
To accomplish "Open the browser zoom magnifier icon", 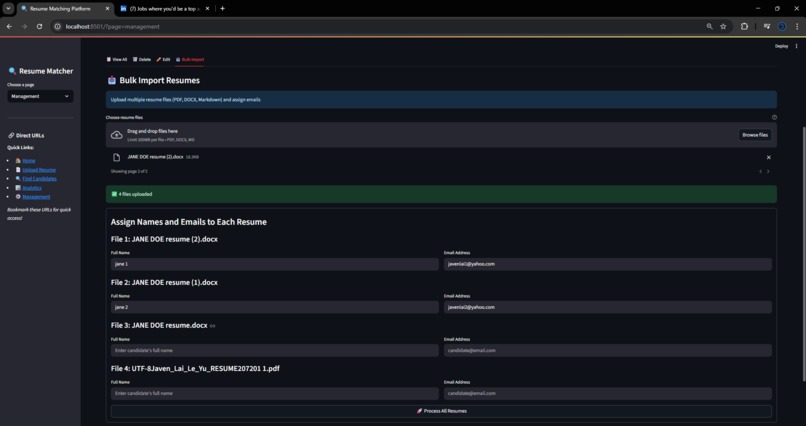I will click(709, 26).
